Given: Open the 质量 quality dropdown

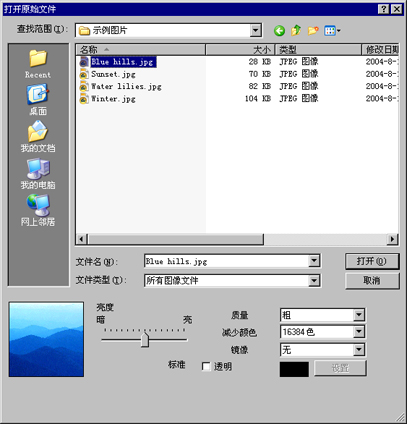Looking at the screenshot, I should point(359,315).
